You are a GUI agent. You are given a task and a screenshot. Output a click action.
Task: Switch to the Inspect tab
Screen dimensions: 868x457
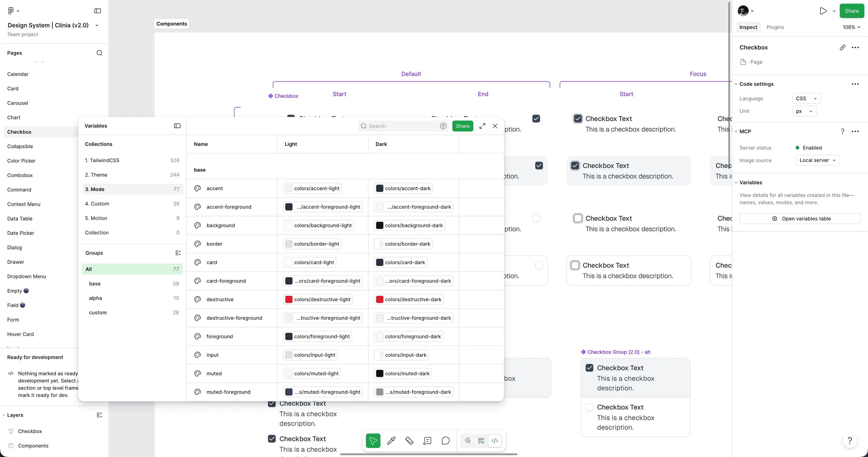pos(748,27)
